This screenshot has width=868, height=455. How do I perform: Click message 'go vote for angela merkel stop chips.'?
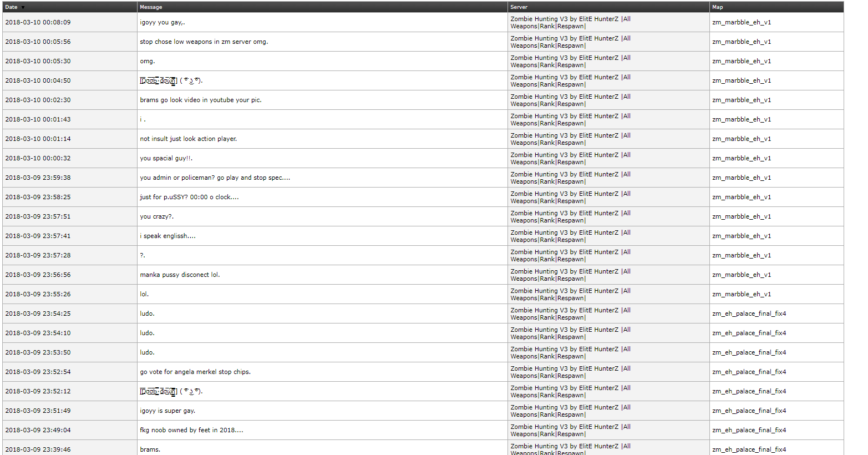pos(195,372)
